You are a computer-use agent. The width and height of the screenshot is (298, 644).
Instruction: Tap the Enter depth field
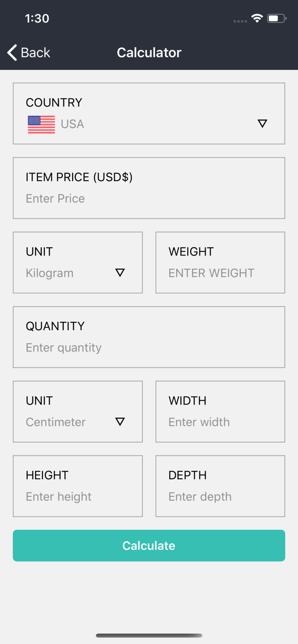pos(220,497)
